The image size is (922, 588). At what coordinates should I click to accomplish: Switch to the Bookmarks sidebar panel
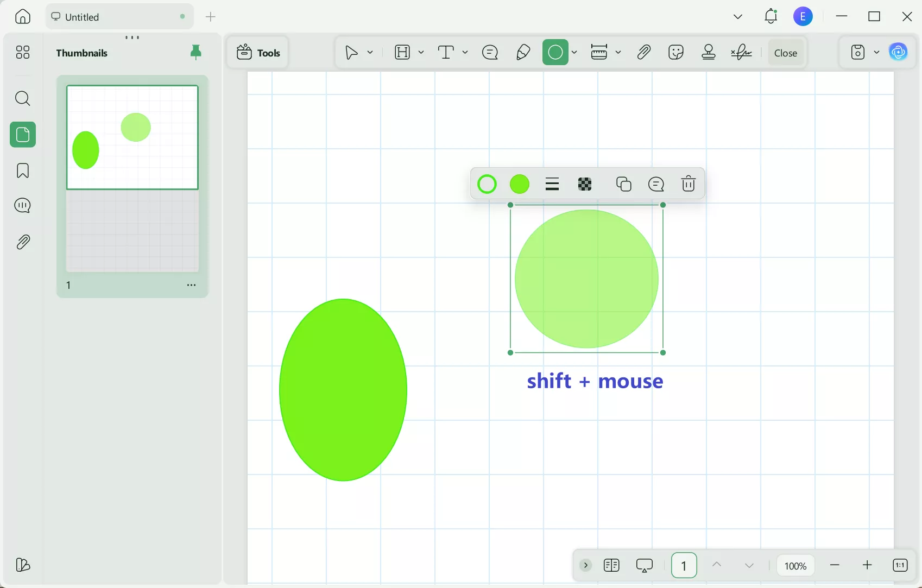tap(22, 170)
